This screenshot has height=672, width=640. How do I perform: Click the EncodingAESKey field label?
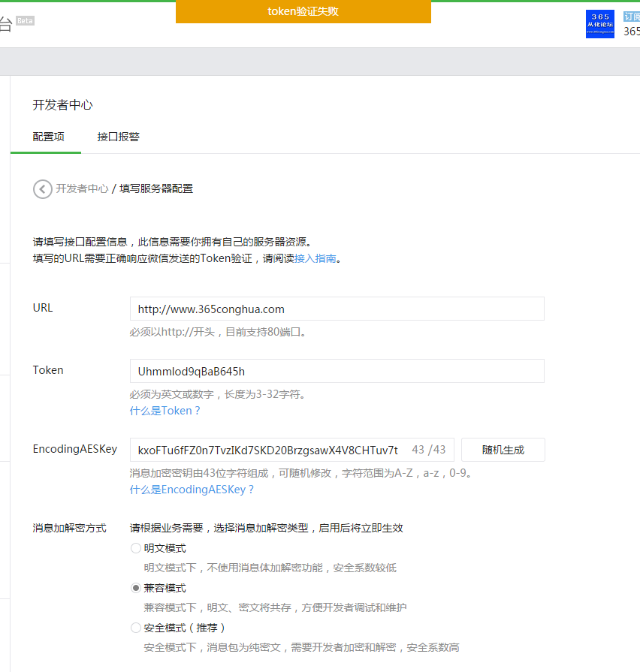pos(75,449)
